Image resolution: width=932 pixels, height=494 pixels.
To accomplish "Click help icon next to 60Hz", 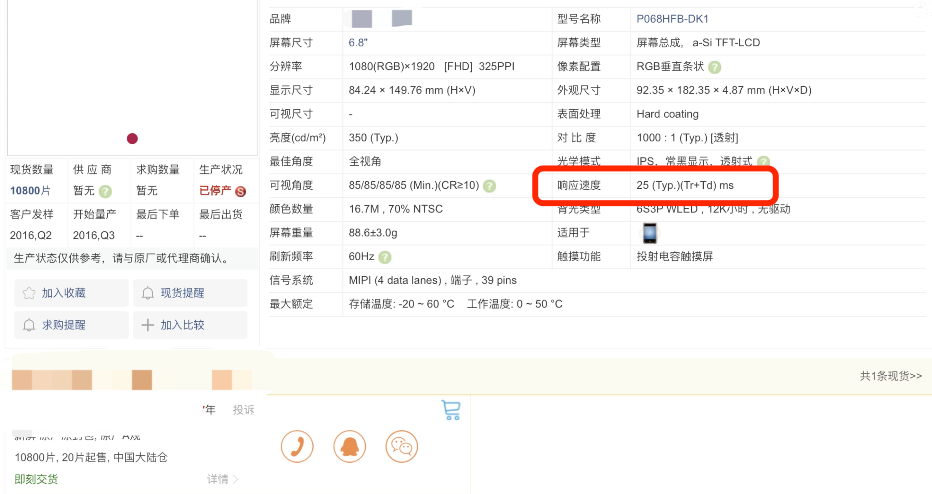I will [385, 257].
